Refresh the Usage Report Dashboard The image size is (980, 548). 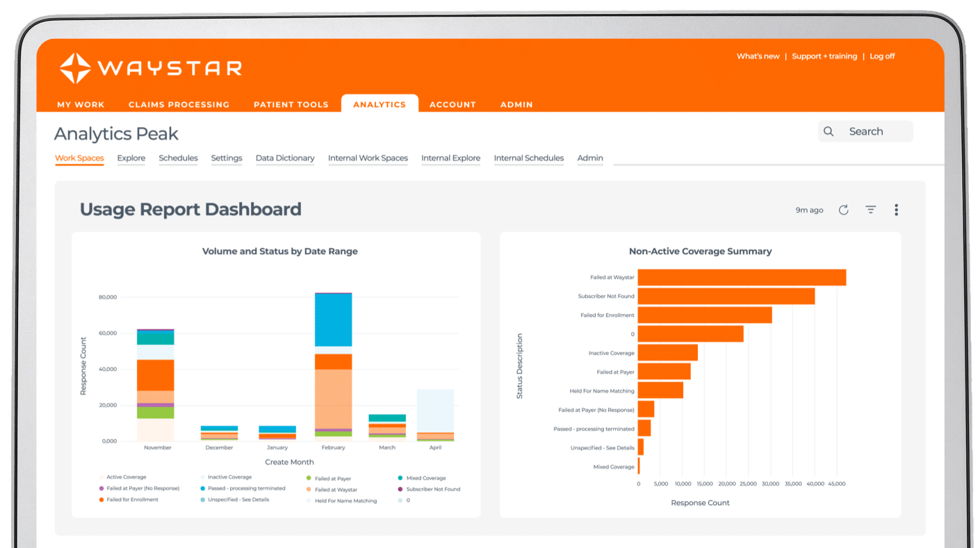tap(843, 210)
